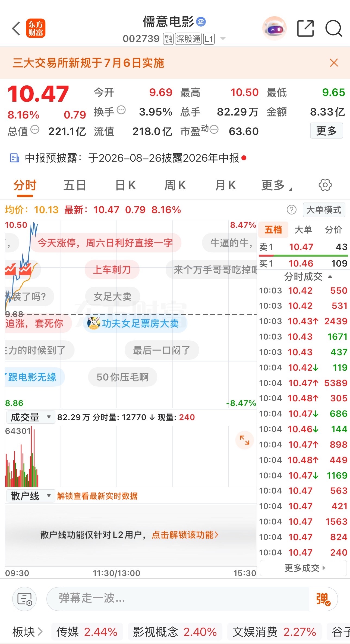
Task: Switch to 分时 chart tab
Action: 25,186
